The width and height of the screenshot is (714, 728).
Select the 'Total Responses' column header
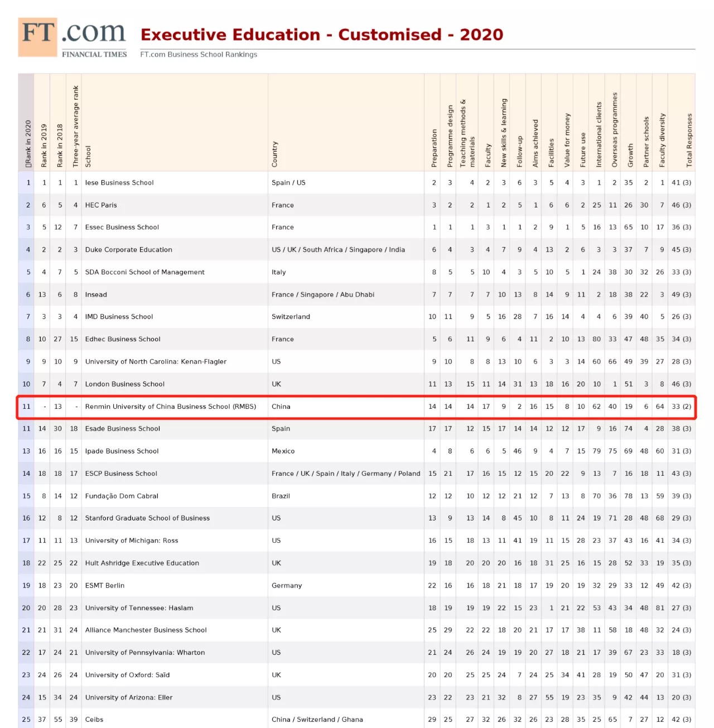[689, 140]
